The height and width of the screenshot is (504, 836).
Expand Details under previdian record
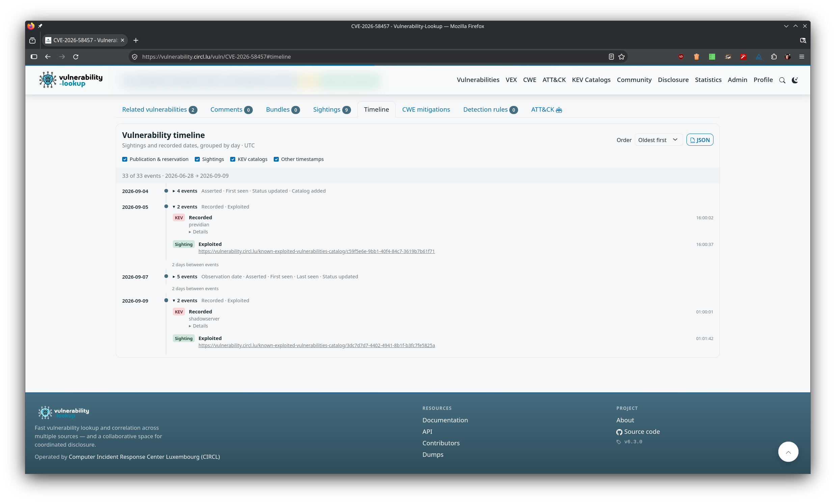tap(198, 232)
